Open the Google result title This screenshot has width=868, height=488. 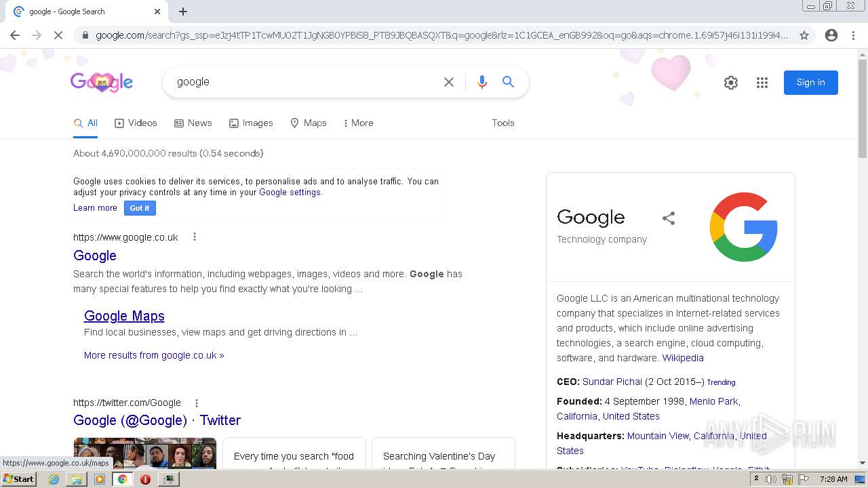pos(95,256)
